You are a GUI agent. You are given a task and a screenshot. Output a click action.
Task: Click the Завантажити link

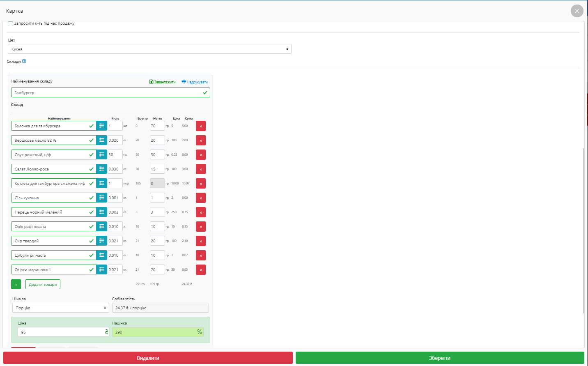(x=163, y=82)
